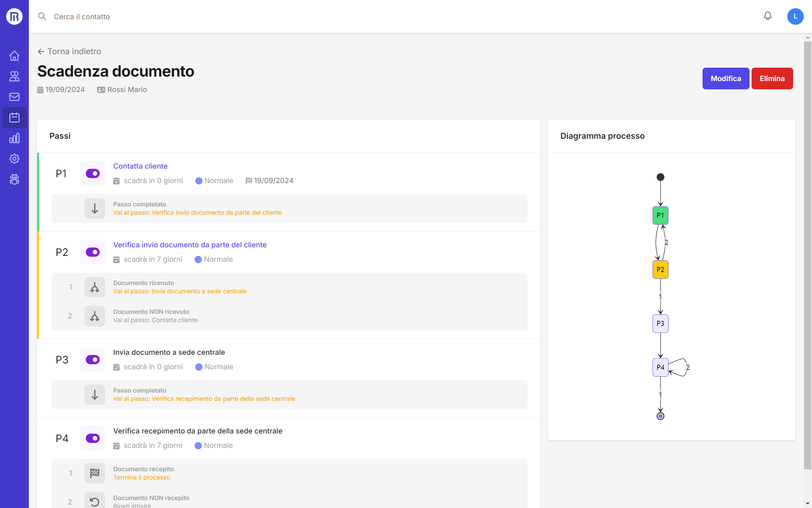Click the user avatar circle labeled L
This screenshot has width=812, height=508.
pos(796,16)
